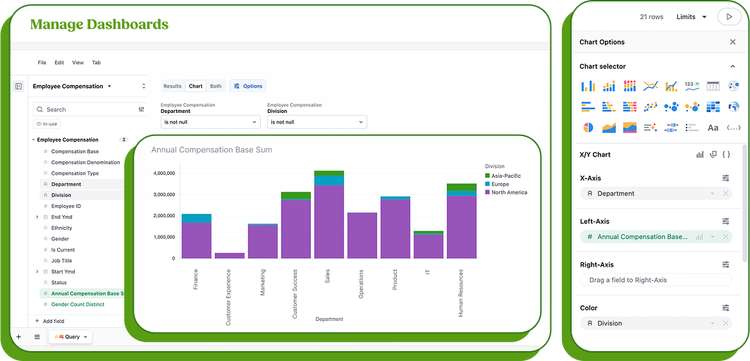This screenshot has height=361, width=750.
Task: Toggle the left sidebar panel icon
Action: pos(18,86)
